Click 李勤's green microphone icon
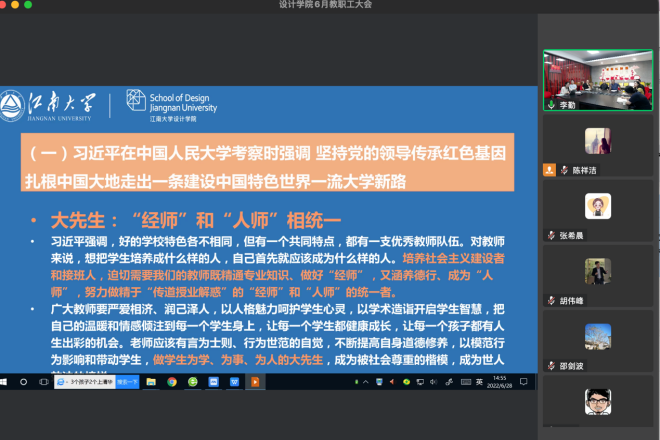This screenshot has width=660, height=440. coord(552,103)
